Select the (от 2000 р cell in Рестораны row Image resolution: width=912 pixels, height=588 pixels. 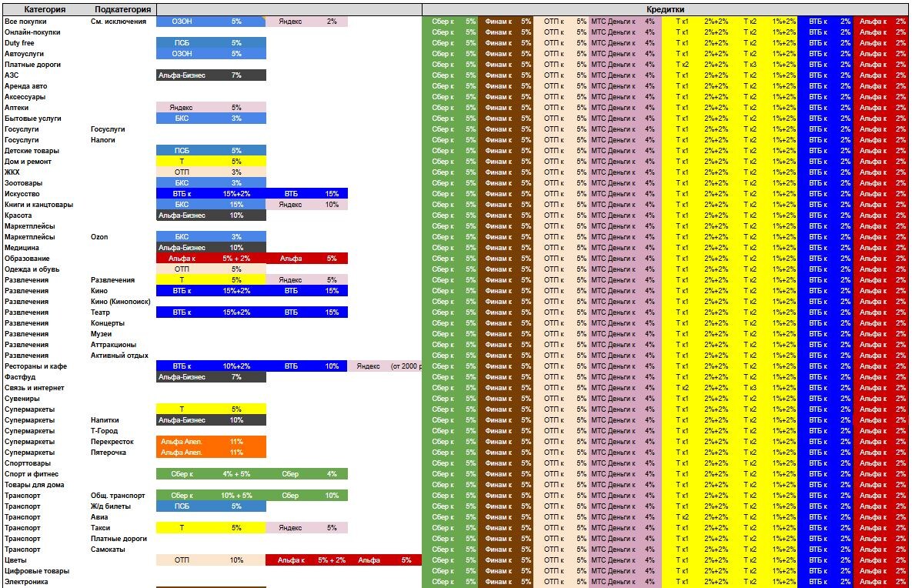pos(406,366)
